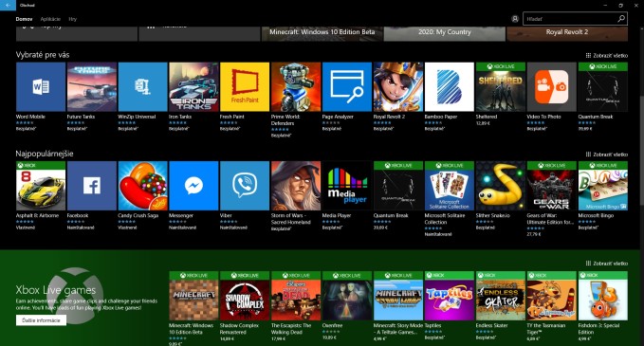Screen dimensions: 644x346
Task: Click the Najpopulárnejšie heading
Action: [x=45, y=154]
